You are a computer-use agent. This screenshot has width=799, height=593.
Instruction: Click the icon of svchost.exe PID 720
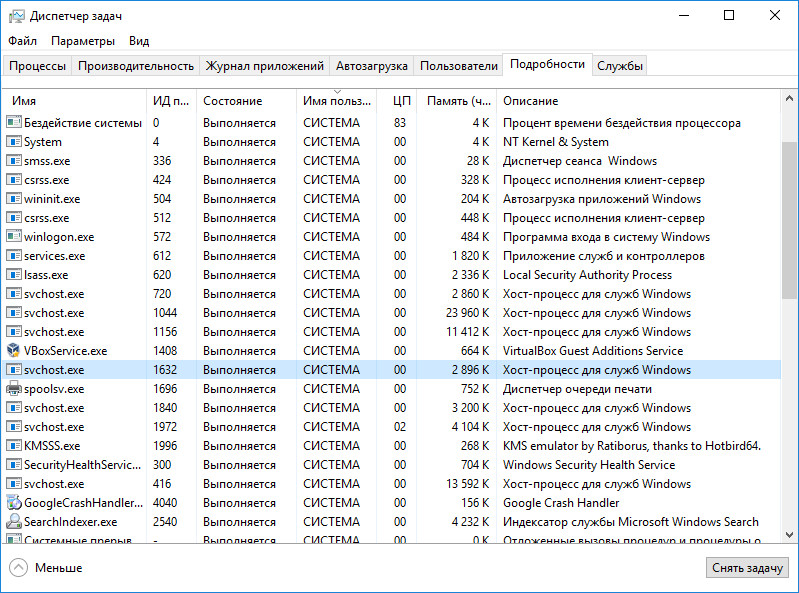click(14, 293)
